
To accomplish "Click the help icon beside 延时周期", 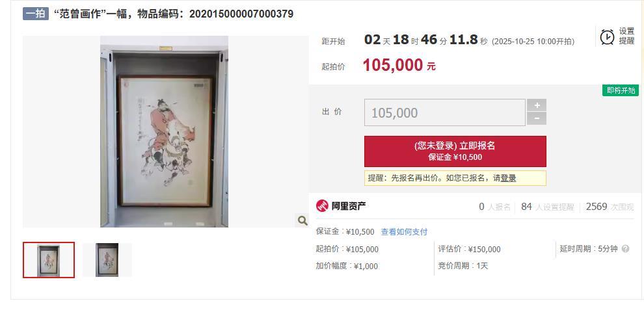I will [626, 249].
